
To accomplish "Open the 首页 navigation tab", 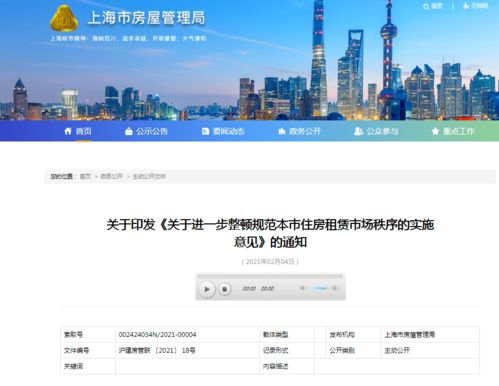I will click(83, 131).
